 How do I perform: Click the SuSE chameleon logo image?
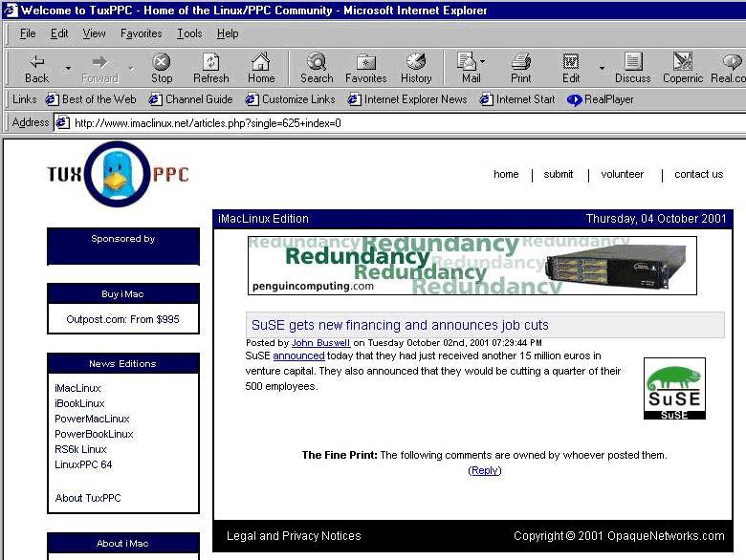[674, 388]
